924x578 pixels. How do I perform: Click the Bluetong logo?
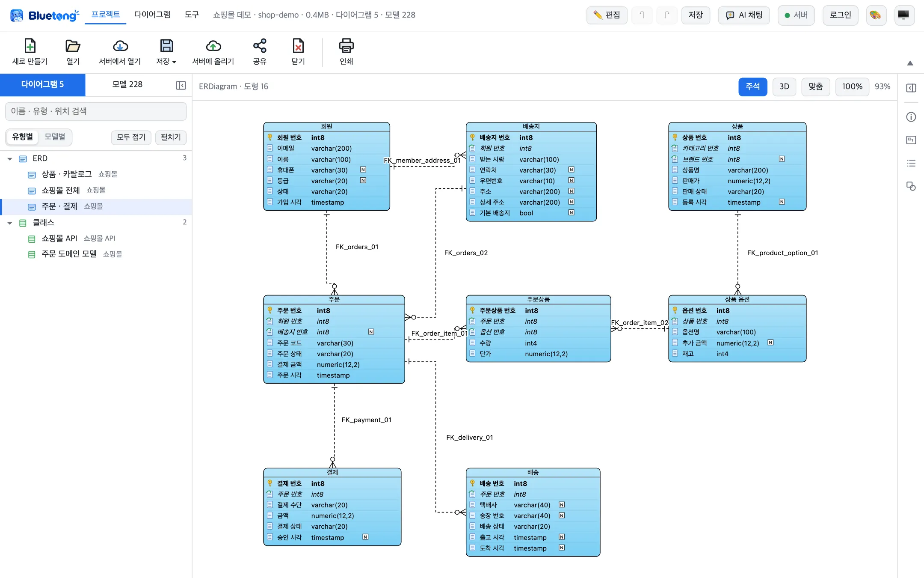[44, 15]
